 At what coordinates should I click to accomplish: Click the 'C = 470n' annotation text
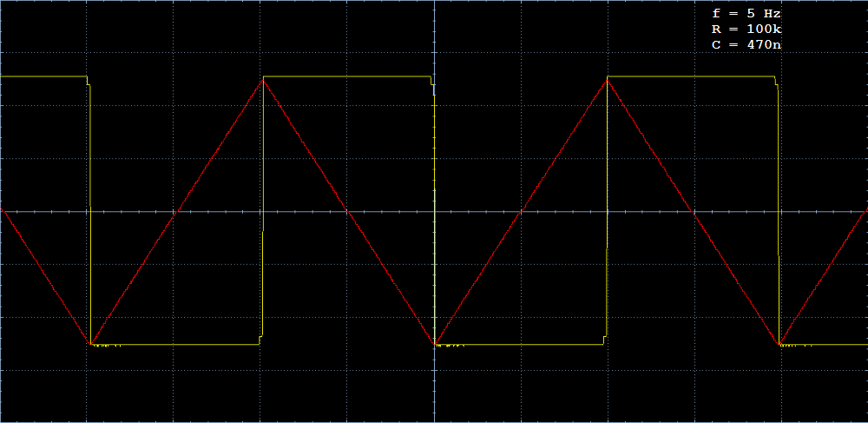click(746, 45)
